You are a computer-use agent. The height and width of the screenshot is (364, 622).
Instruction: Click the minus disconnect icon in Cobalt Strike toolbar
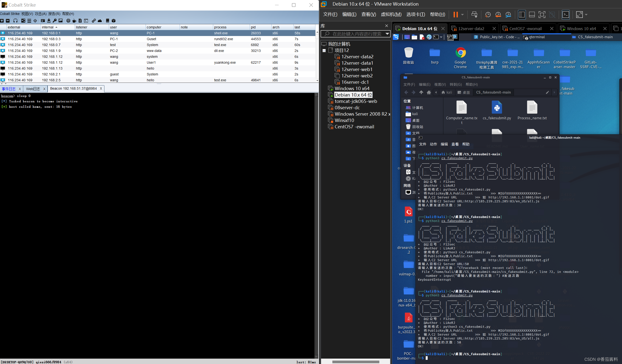tap(8, 21)
